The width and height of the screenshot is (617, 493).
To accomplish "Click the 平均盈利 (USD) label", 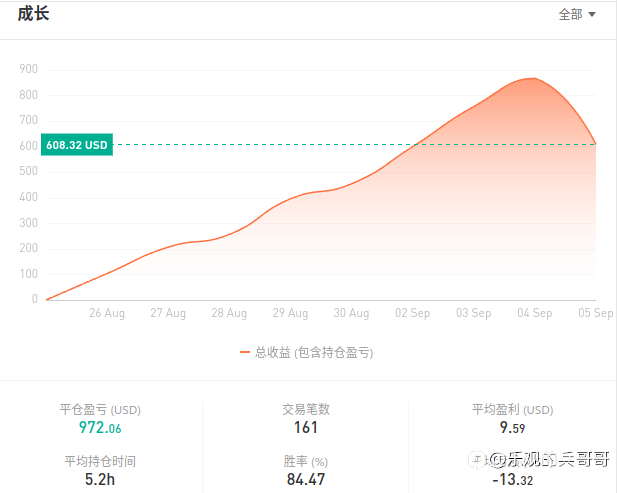I will [x=512, y=410].
